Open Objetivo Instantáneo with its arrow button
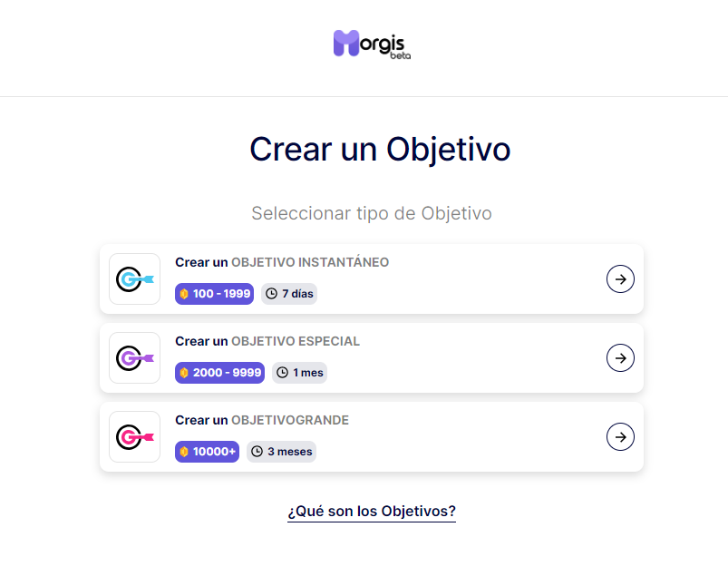728x576 pixels. 620,279
